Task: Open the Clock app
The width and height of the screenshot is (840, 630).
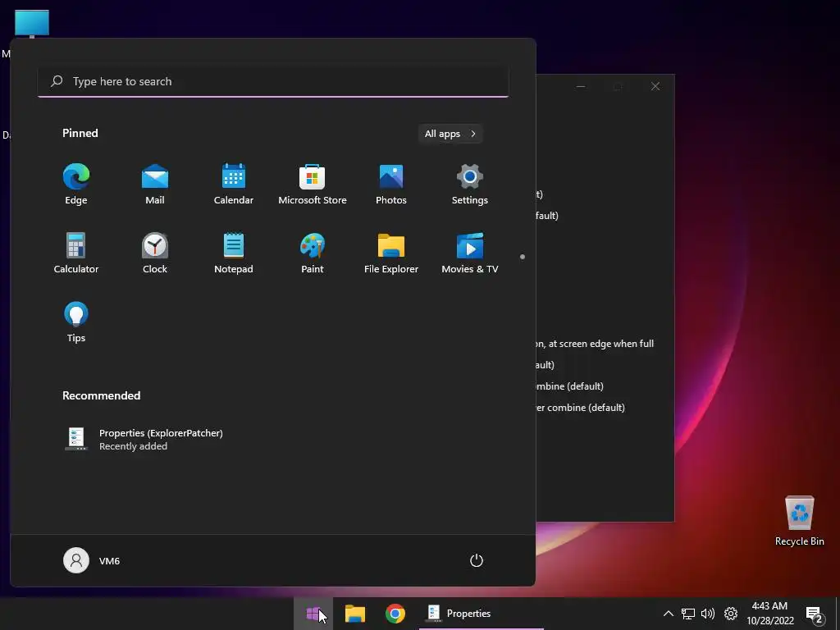Action: pos(155,253)
